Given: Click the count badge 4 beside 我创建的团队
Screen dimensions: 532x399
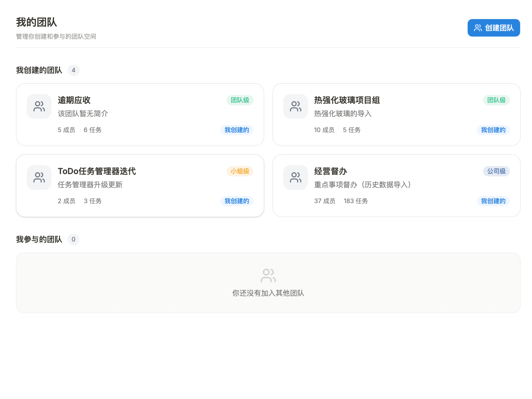Looking at the screenshot, I should 74,70.
